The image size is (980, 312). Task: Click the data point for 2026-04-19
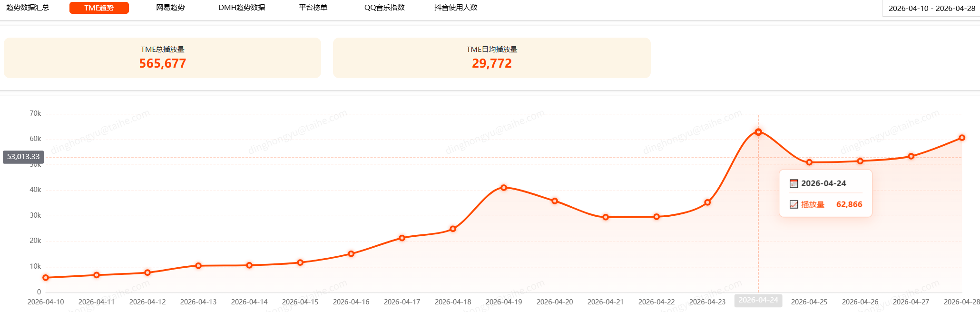[x=504, y=188]
